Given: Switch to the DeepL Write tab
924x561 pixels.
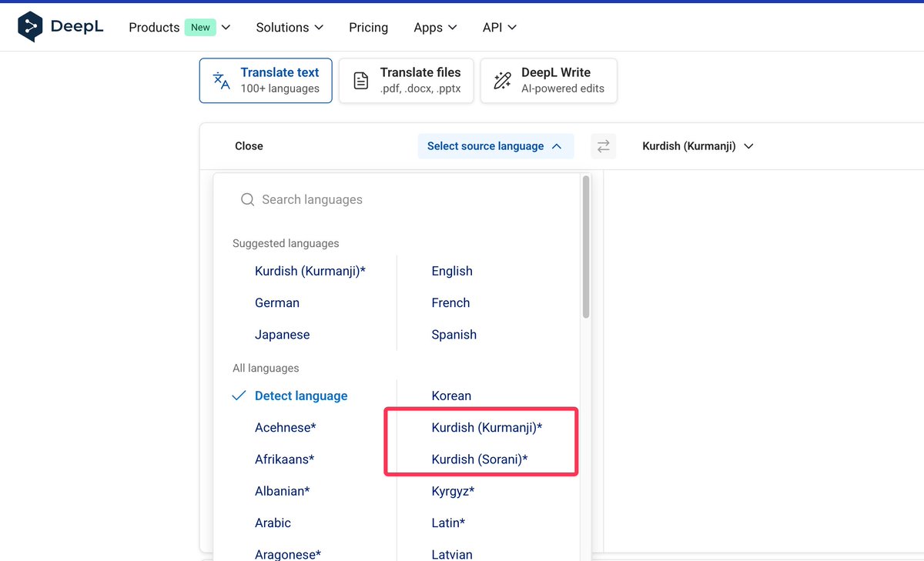Looking at the screenshot, I should tap(548, 81).
